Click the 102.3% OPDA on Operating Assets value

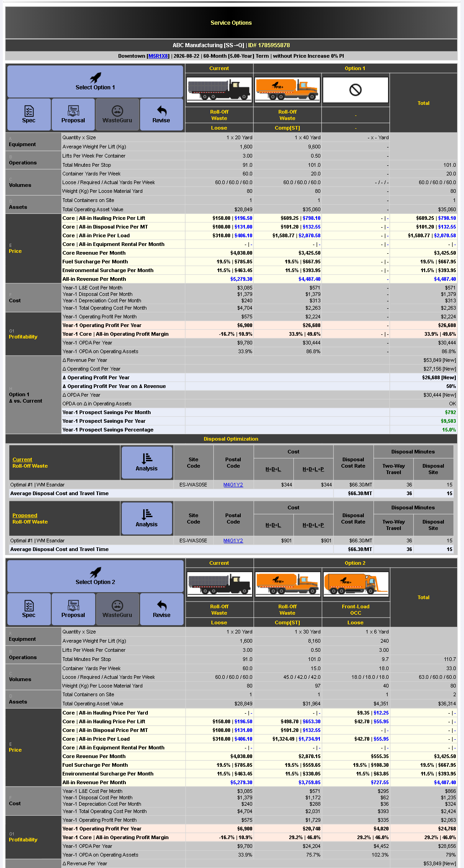point(380,855)
